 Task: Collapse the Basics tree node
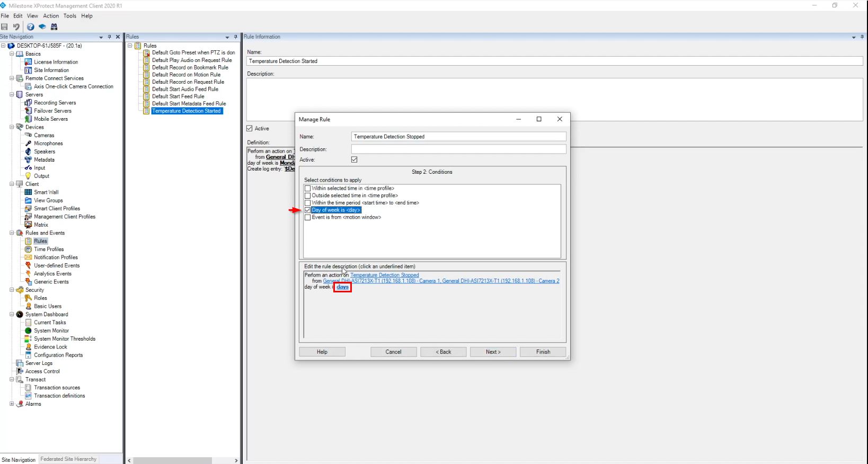coord(12,54)
